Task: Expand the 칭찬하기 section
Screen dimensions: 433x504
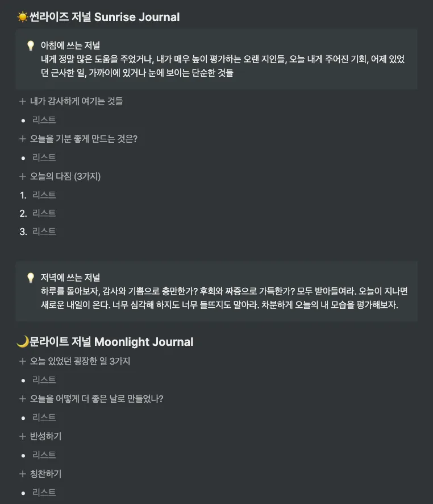Action: coord(23,473)
